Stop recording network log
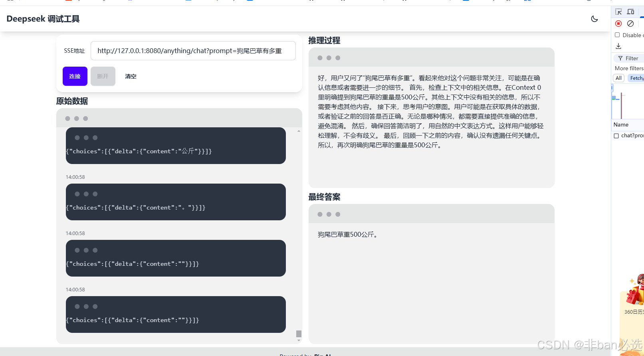Image resolution: width=644 pixels, height=356 pixels. tap(618, 24)
